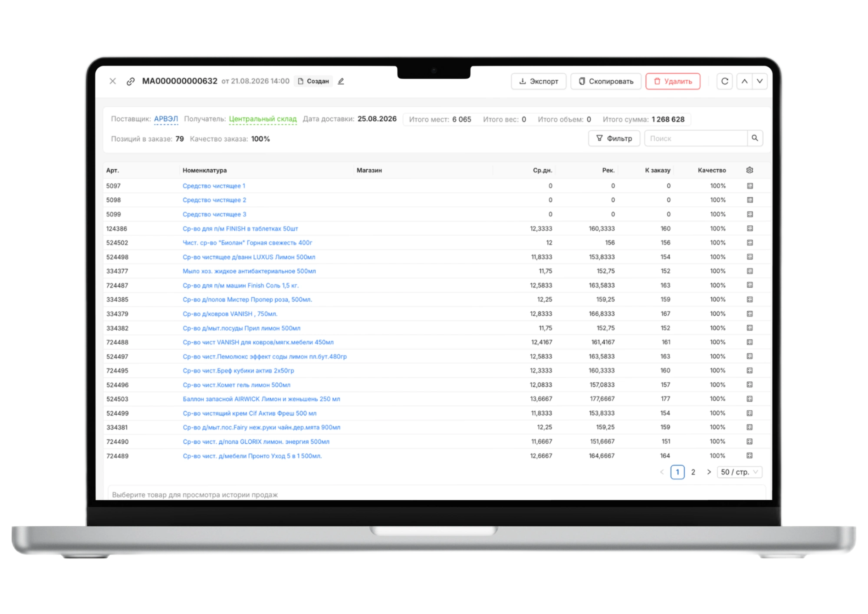Export the order with Экспорт button
The image size is (868, 614).
[x=539, y=81]
